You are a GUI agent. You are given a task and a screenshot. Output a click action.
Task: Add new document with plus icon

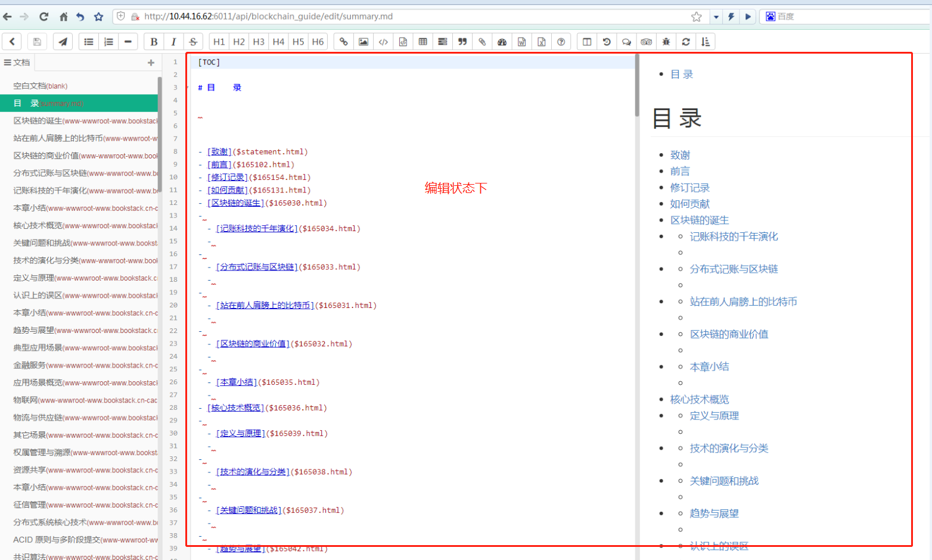click(x=151, y=63)
